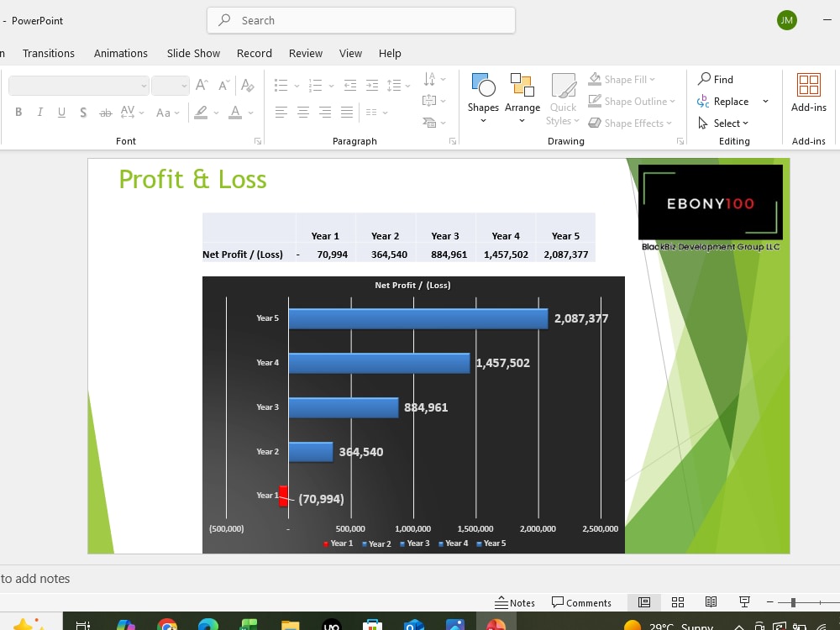Click Profit & Loss slide title

[192, 179]
